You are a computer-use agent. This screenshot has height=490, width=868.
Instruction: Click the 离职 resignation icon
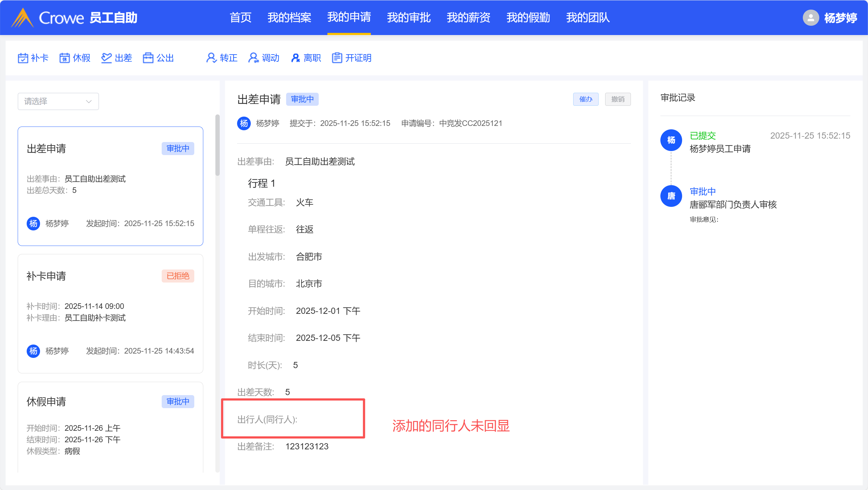click(x=295, y=58)
